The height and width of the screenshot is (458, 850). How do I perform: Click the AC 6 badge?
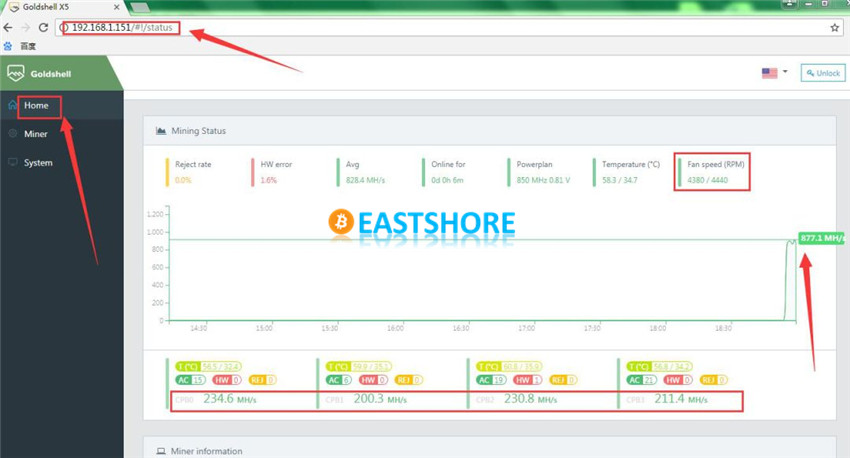[x=339, y=380]
